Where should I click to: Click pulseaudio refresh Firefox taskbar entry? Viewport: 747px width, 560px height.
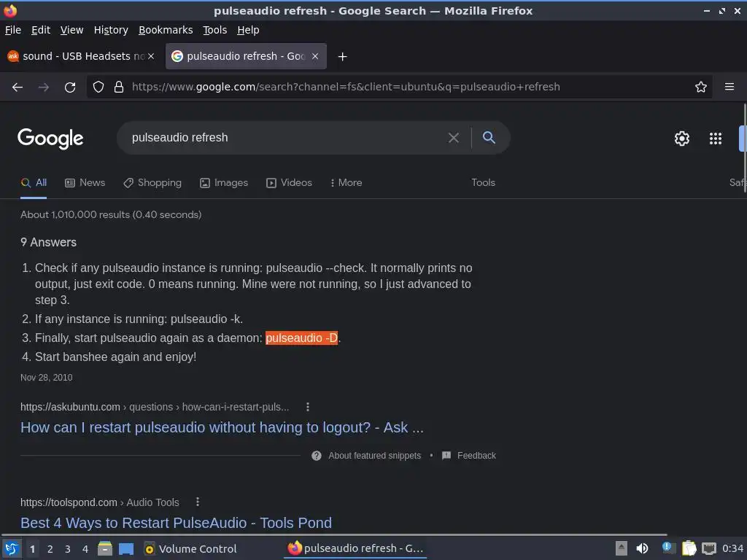[355, 548]
